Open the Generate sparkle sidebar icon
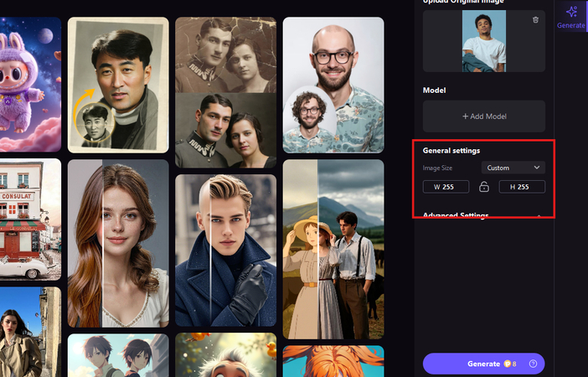The height and width of the screenshot is (377, 588). click(x=570, y=17)
